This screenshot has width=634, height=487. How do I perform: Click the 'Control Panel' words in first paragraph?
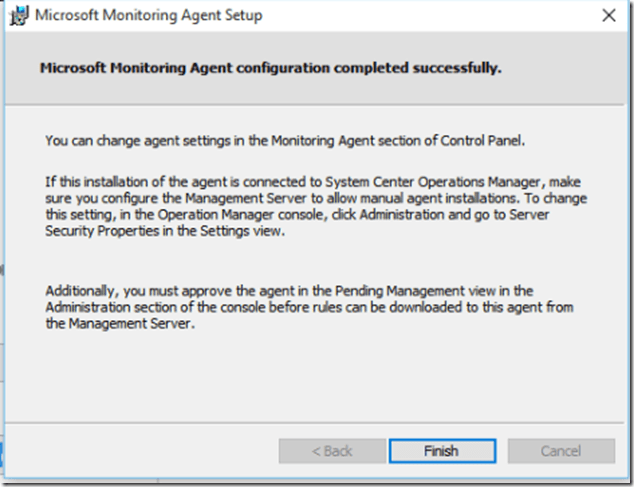484,141
